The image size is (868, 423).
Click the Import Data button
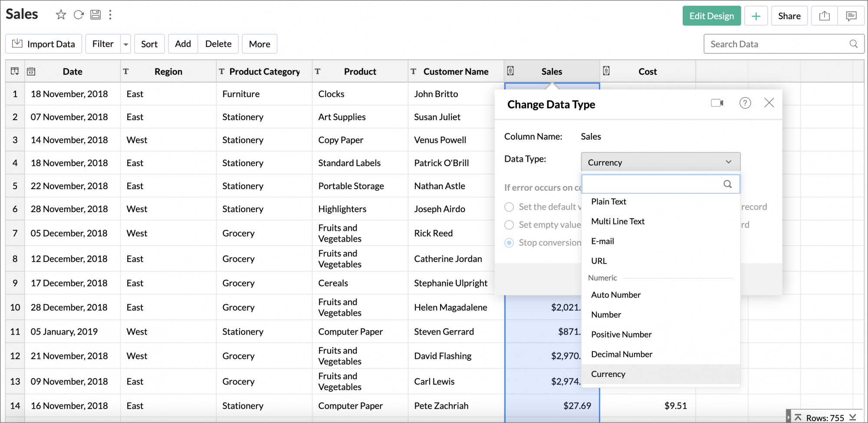pos(44,44)
